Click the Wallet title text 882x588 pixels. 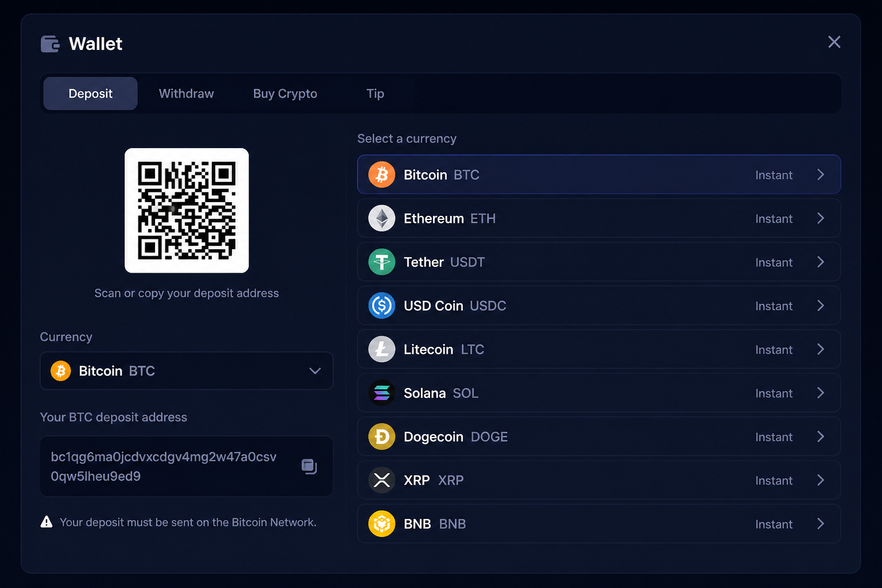[x=95, y=44]
